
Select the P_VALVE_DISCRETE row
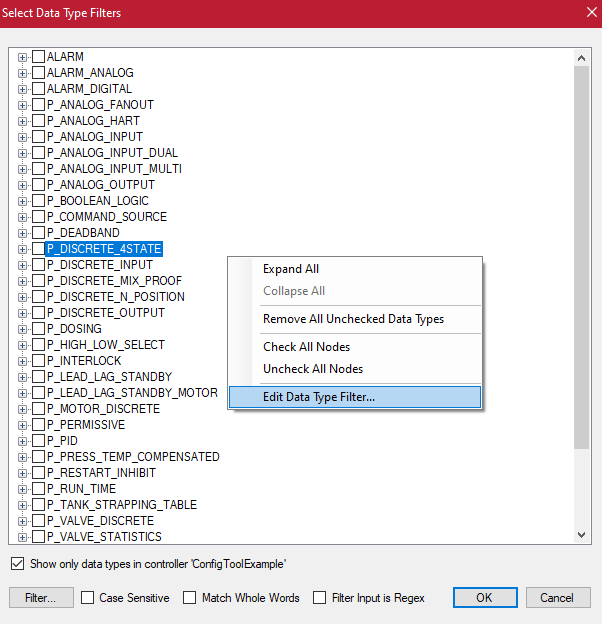coord(100,521)
